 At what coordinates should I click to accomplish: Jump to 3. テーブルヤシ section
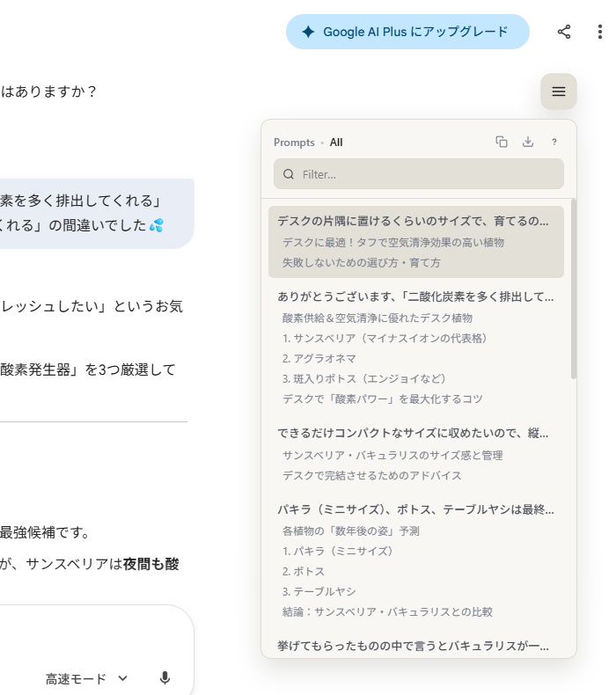point(319,591)
